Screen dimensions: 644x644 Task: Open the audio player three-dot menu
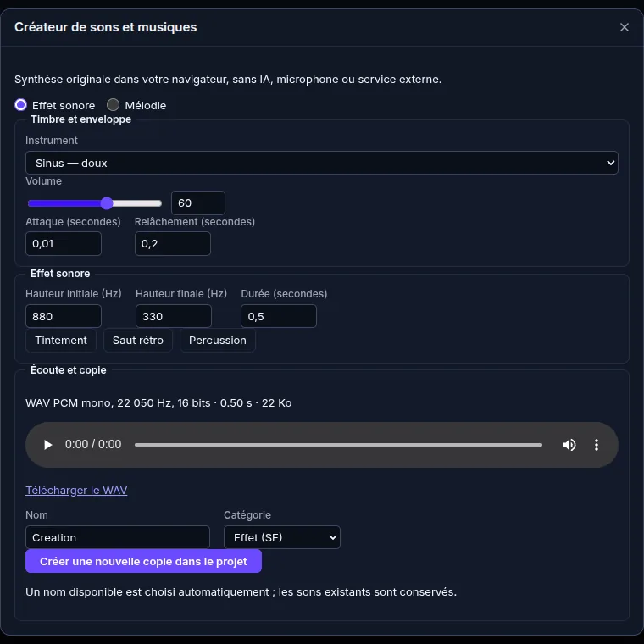(597, 445)
